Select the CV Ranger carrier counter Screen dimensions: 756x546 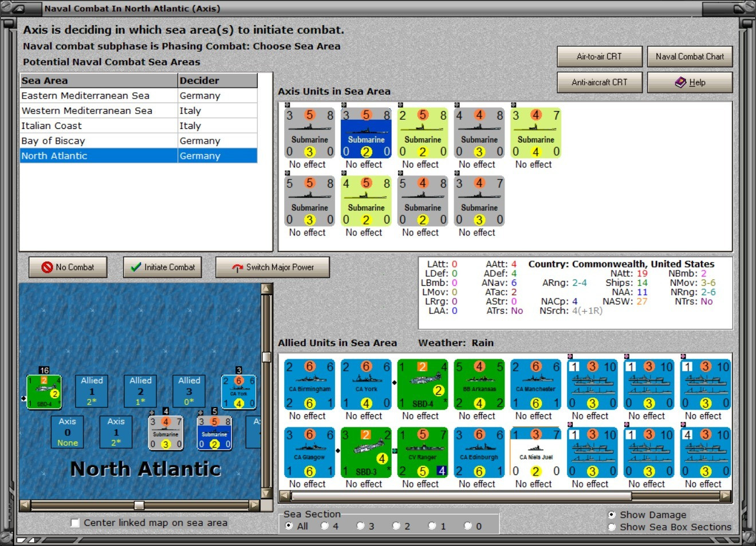coord(423,453)
